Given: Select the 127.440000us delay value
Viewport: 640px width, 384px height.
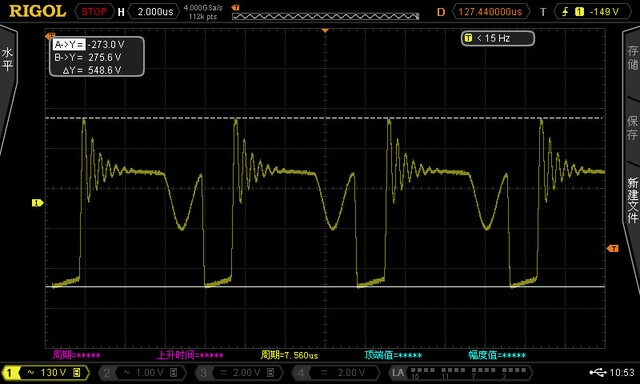Looking at the screenshot, I should [491, 11].
